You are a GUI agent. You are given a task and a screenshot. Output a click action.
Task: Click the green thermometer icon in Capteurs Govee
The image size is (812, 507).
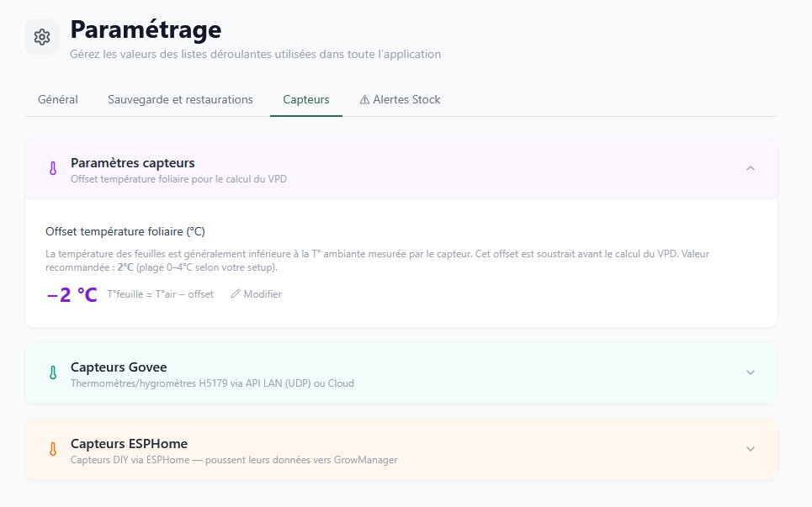click(x=53, y=372)
